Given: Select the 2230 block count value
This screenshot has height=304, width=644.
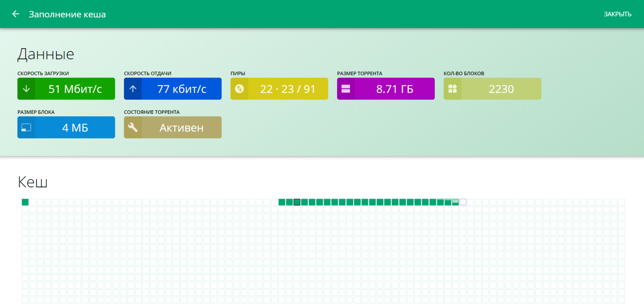Looking at the screenshot, I should pyautogui.click(x=501, y=89).
